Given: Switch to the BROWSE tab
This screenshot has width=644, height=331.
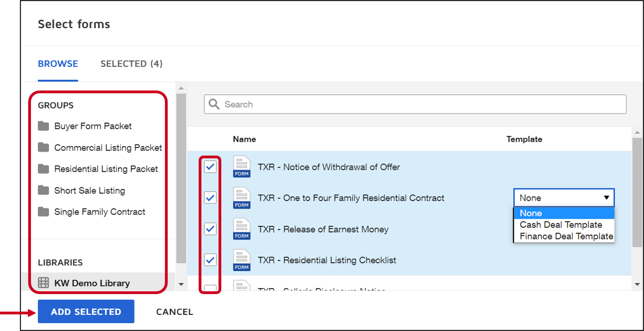Looking at the screenshot, I should [58, 64].
